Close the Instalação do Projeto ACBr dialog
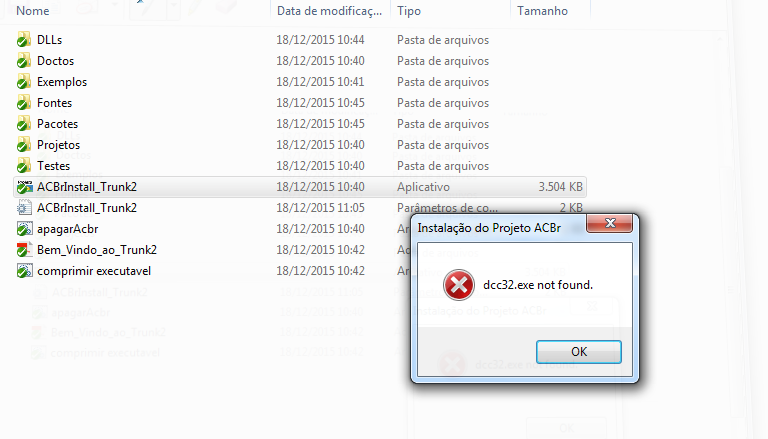The height and width of the screenshot is (439, 768). coord(610,223)
